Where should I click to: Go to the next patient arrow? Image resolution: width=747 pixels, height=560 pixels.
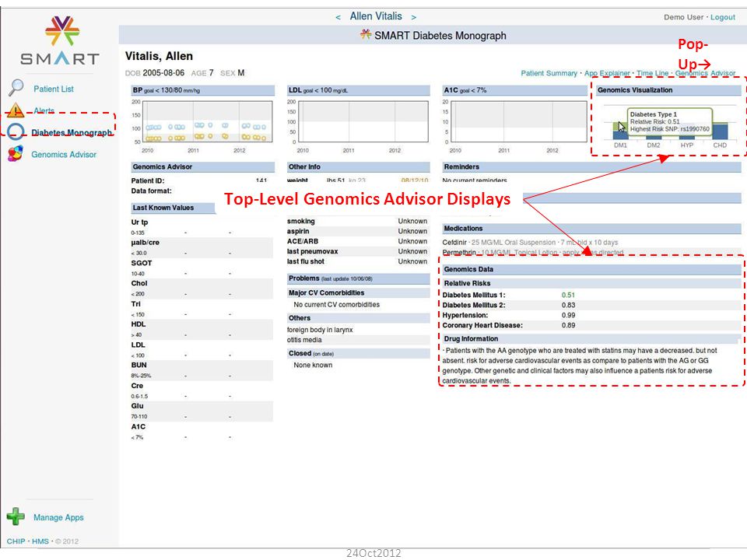[413, 17]
